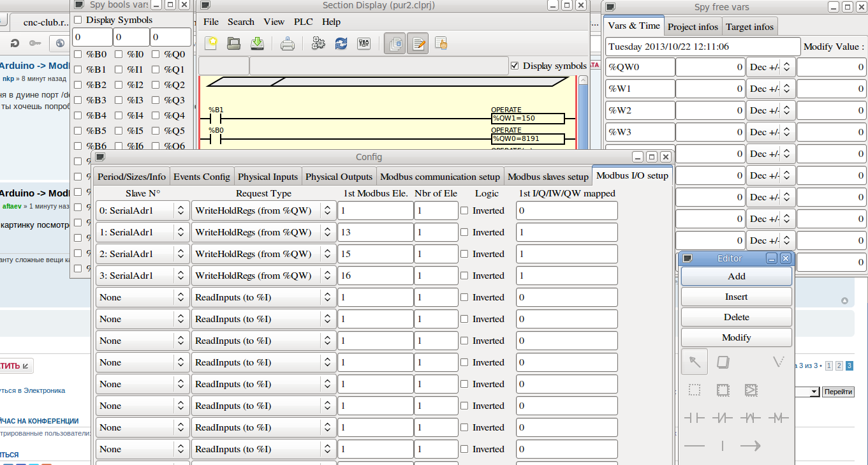Click the 1st Modbus Ele. field containing 15

coord(376,254)
